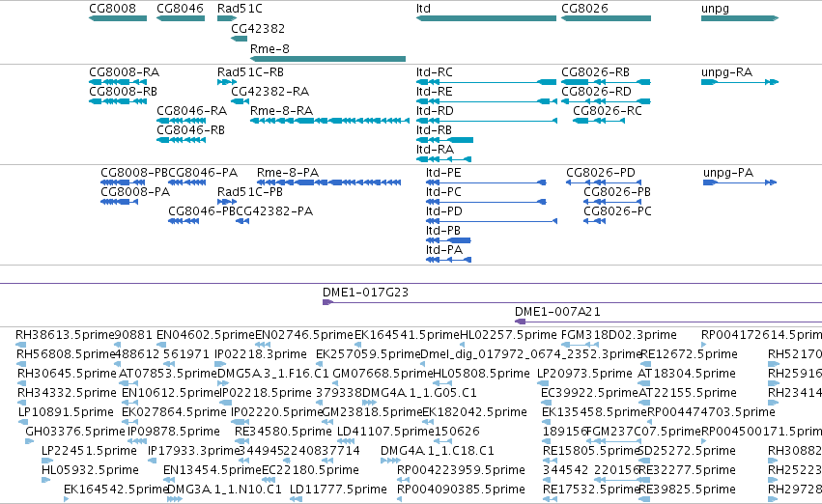This screenshot has height=504, width=822.
Task: Select the unpg-PA protein glyph
Action: 740,182
